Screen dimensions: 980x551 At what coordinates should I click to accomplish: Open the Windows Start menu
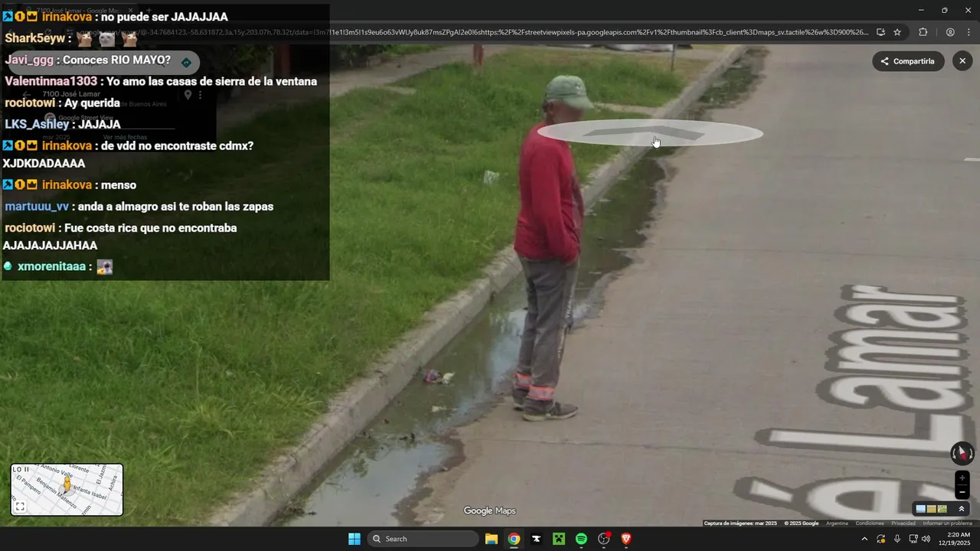click(354, 539)
